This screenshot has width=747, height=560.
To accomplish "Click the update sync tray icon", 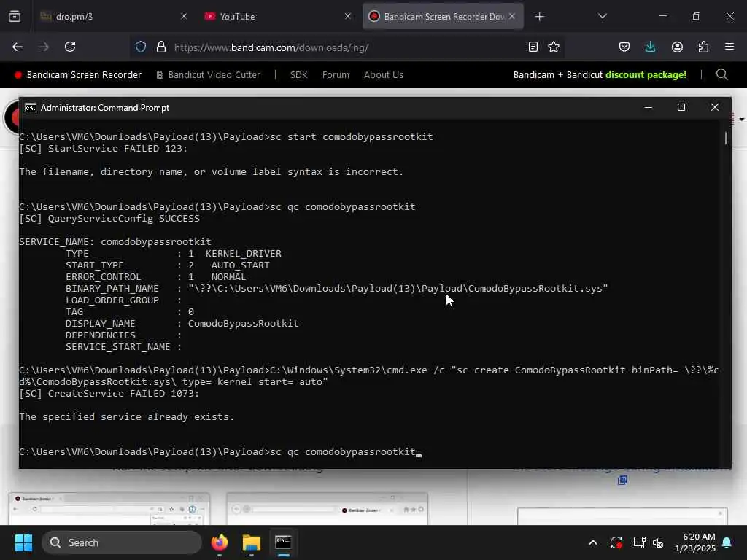I will click(x=616, y=542).
